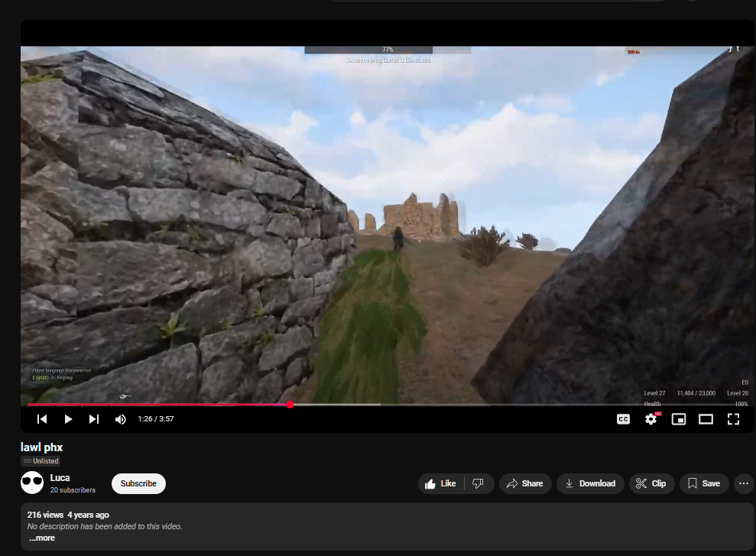The image size is (756, 556).
Task: Open Luca's channel avatar
Action: tap(32, 483)
